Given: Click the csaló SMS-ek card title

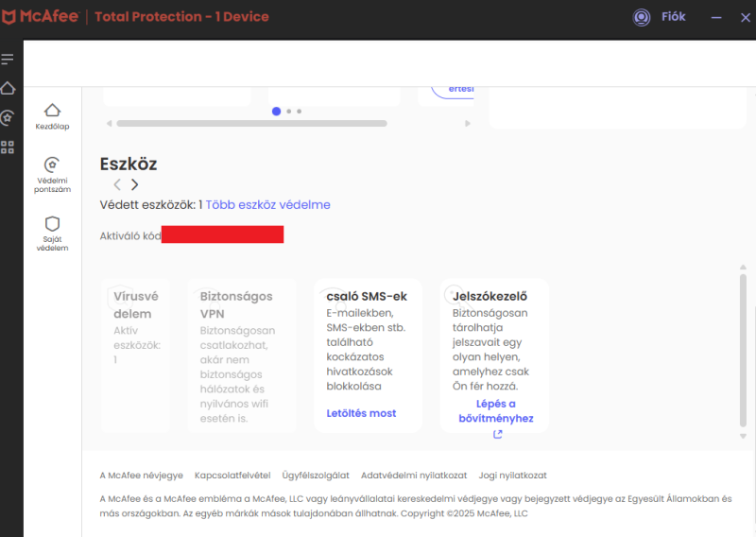Looking at the screenshot, I should (x=367, y=296).
